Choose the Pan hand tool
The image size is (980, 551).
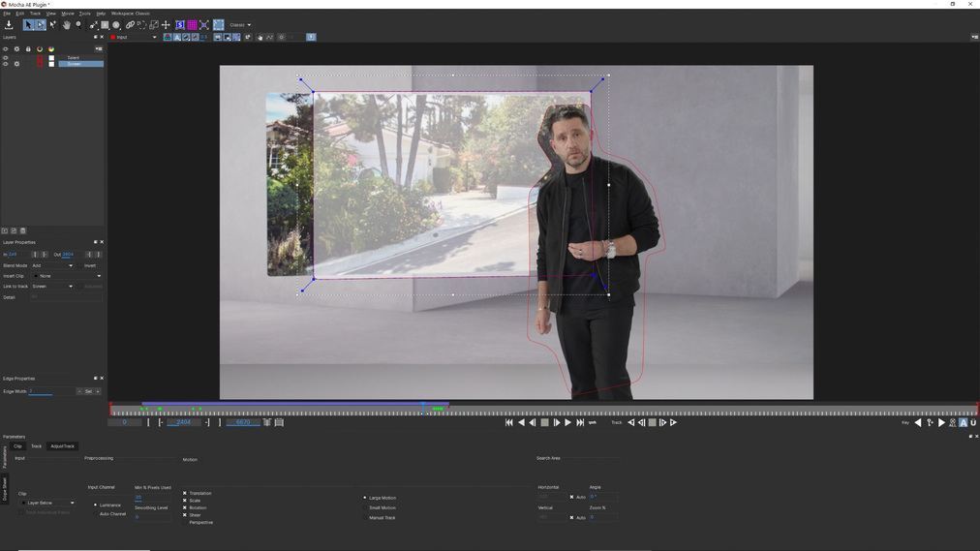(x=66, y=25)
